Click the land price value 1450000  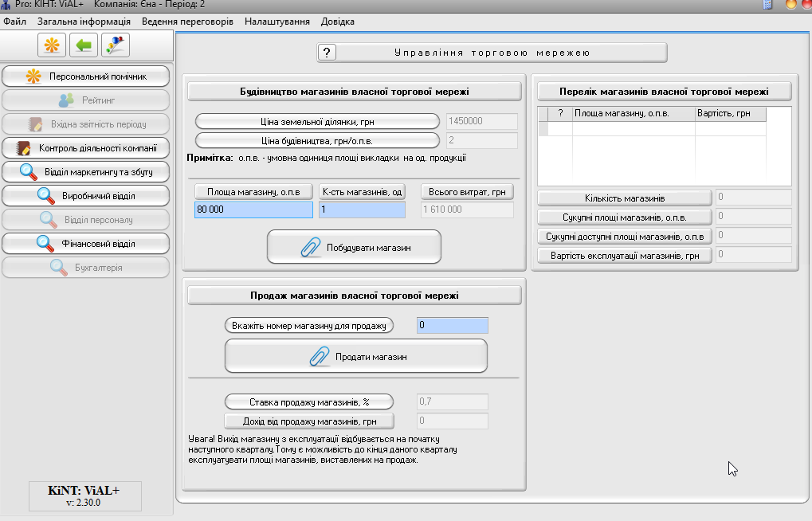click(481, 121)
